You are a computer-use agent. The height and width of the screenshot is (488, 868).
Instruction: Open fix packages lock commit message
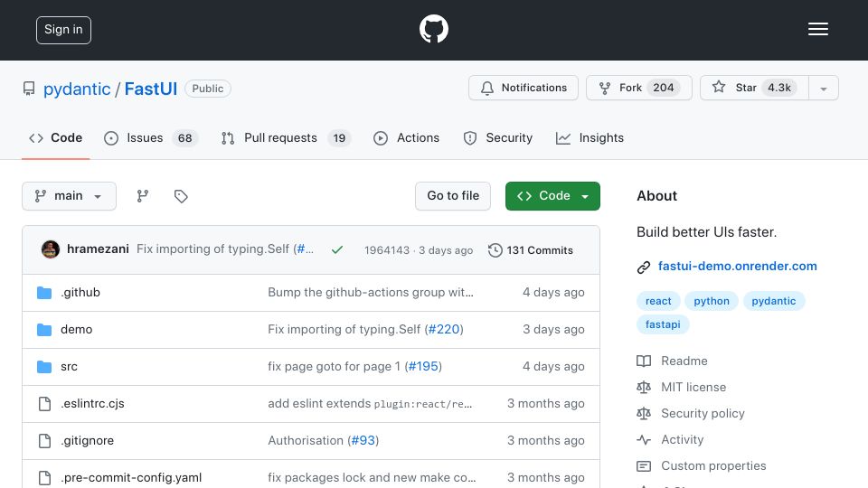372,477
